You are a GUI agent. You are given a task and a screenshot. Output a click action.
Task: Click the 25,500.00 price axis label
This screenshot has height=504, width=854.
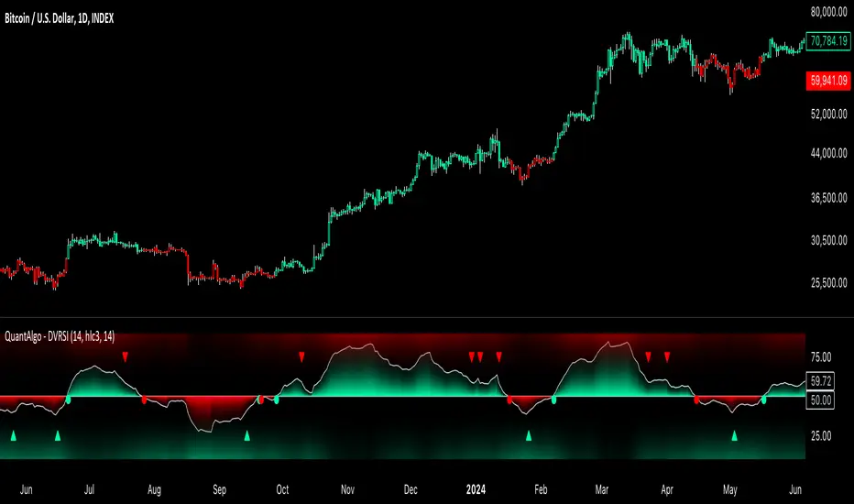pos(828,282)
